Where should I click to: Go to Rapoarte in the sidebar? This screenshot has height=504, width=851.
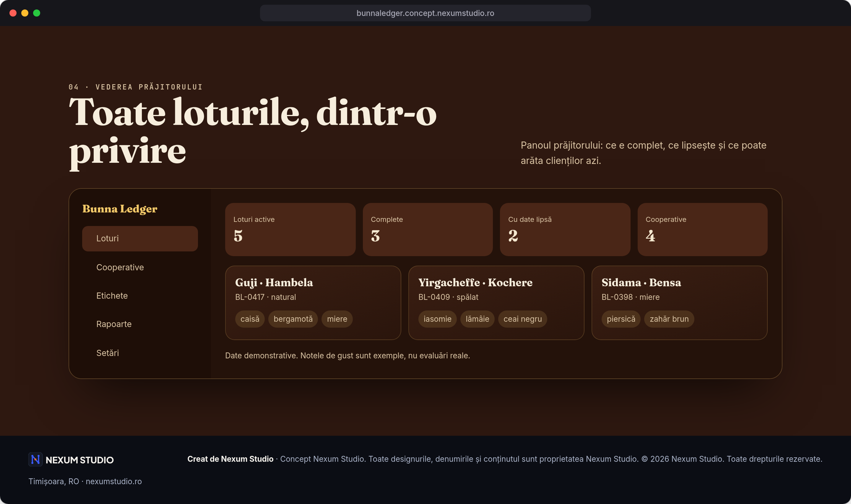[140, 324]
